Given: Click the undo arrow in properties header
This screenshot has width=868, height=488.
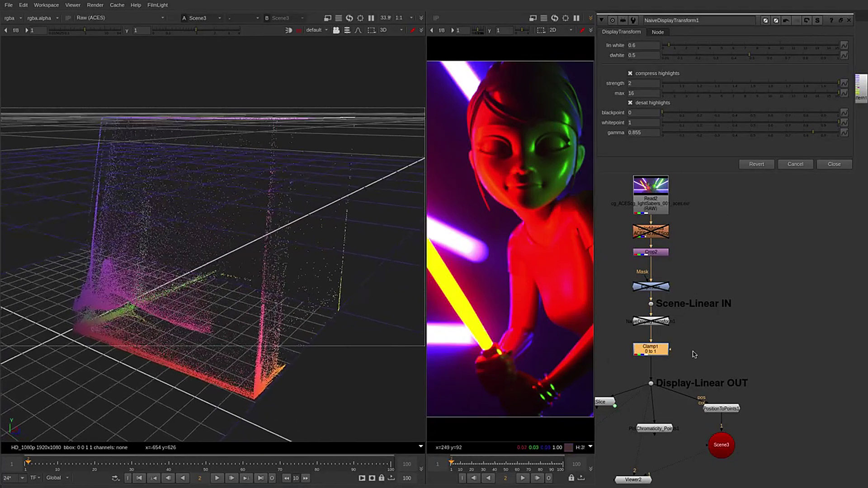Looking at the screenshot, I should 786,20.
